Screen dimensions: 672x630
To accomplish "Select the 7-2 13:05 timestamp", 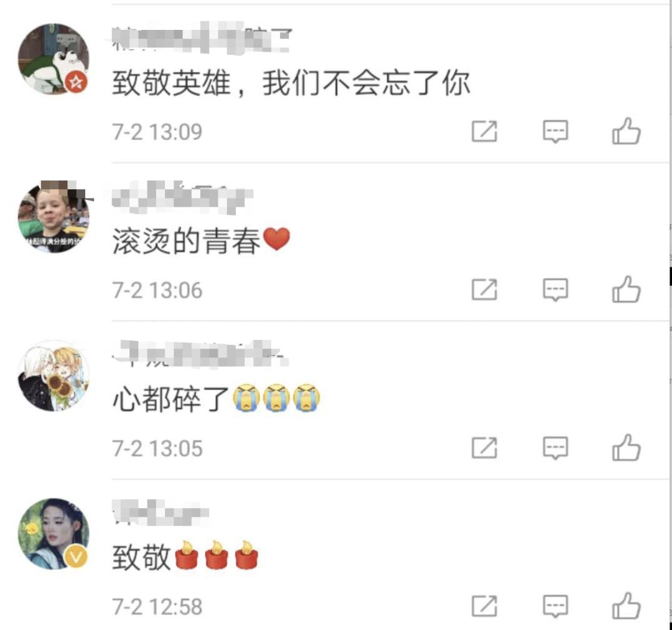I will [157, 449].
